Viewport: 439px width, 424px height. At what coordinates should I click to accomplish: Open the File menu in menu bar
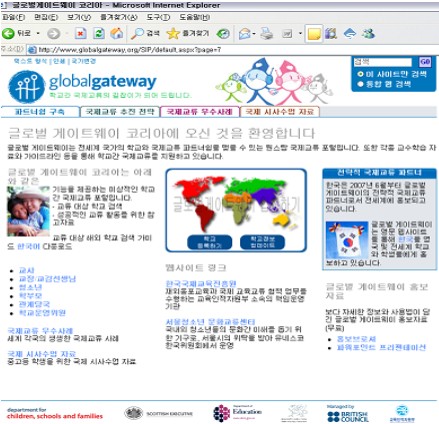13,17
